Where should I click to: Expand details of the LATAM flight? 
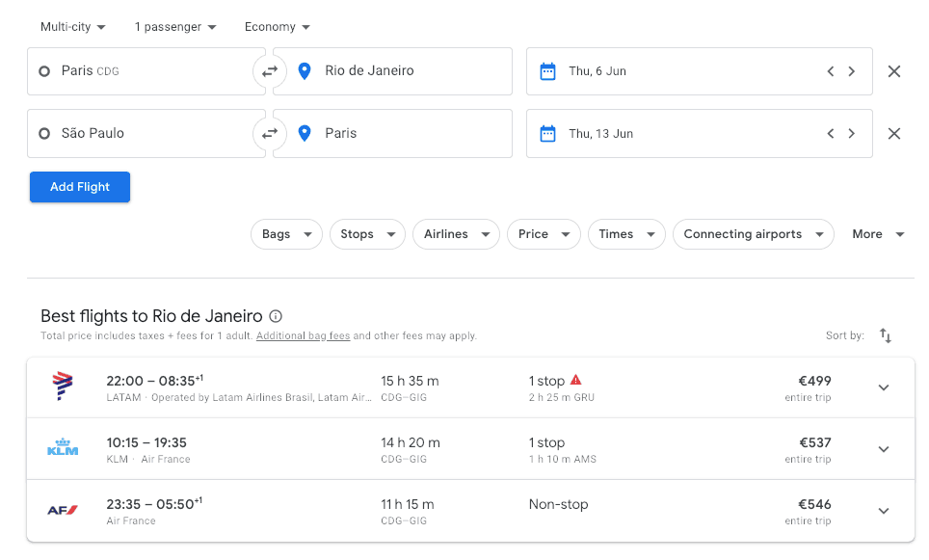(x=884, y=387)
